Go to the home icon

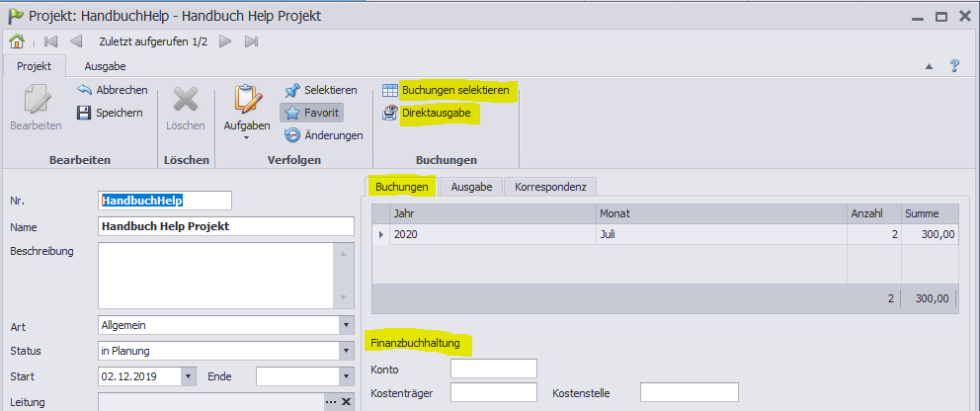17,41
